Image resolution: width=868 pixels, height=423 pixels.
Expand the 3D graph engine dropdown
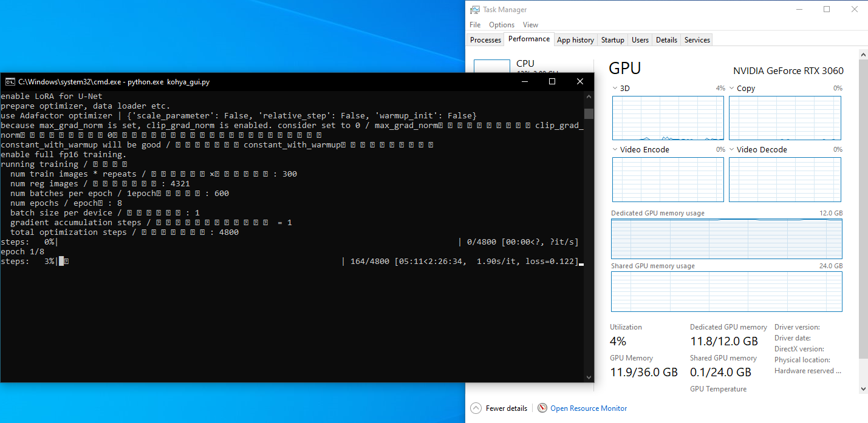[615, 89]
